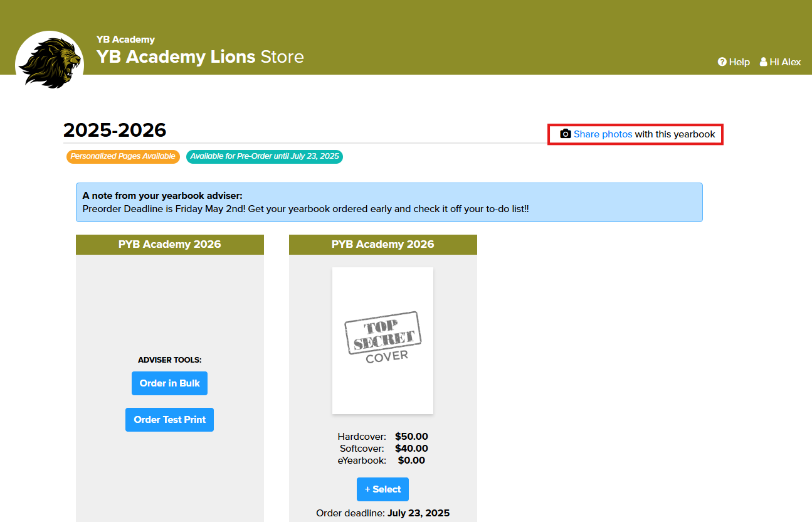The image size is (812, 522).
Task: Click the Personalized Pages Available badge
Action: pyautogui.click(x=123, y=156)
